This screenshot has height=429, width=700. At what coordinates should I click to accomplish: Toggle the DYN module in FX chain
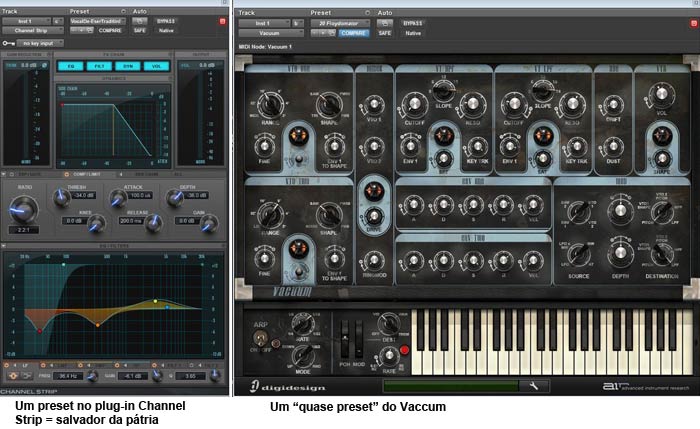click(x=128, y=66)
